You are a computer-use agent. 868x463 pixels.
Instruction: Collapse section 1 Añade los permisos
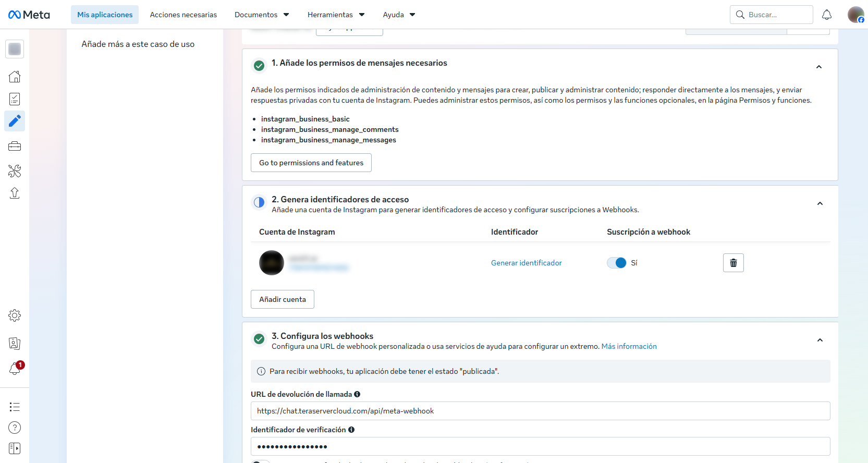click(x=819, y=67)
